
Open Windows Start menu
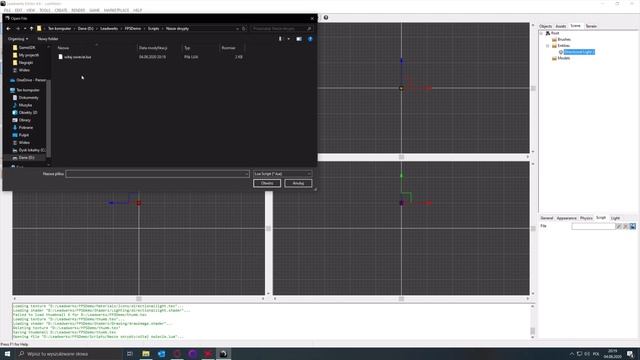coord(7,354)
